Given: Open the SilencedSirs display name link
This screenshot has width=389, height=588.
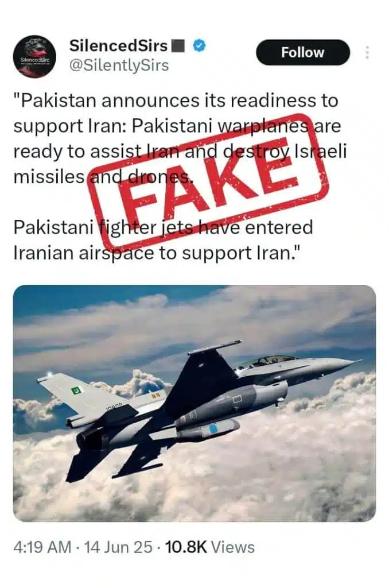Looking at the screenshot, I should click(118, 46).
